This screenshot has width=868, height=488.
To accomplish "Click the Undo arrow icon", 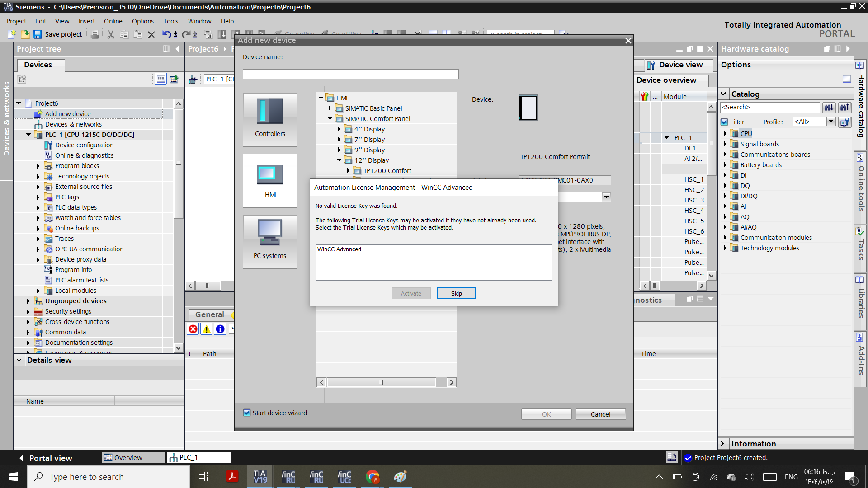I will tap(166, 34).
